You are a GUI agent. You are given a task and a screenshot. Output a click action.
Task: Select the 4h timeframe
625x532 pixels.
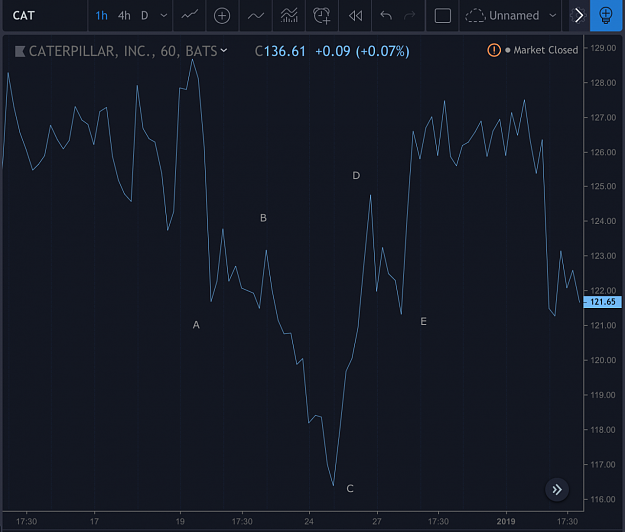[x=124, y=16]
